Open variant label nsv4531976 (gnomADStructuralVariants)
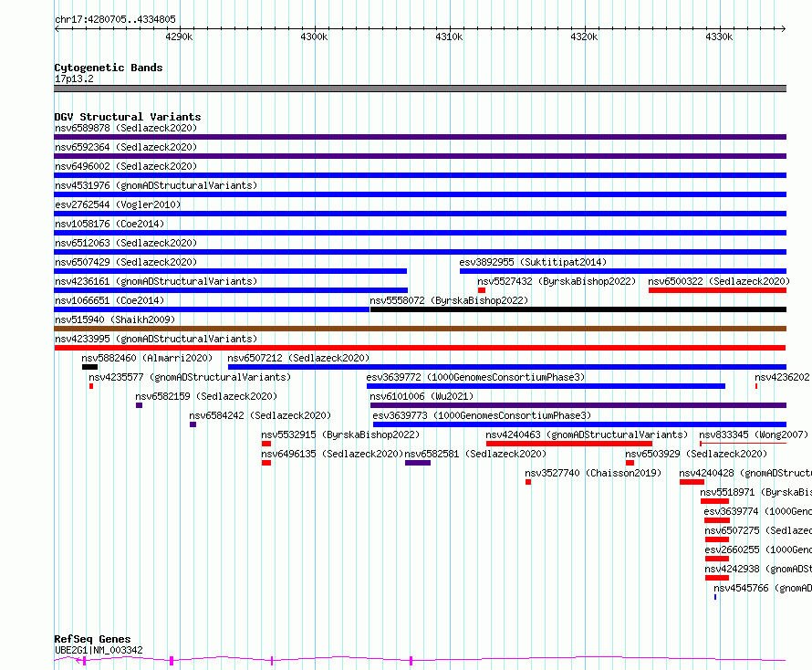812x670 pixels. tap(156, 185)
